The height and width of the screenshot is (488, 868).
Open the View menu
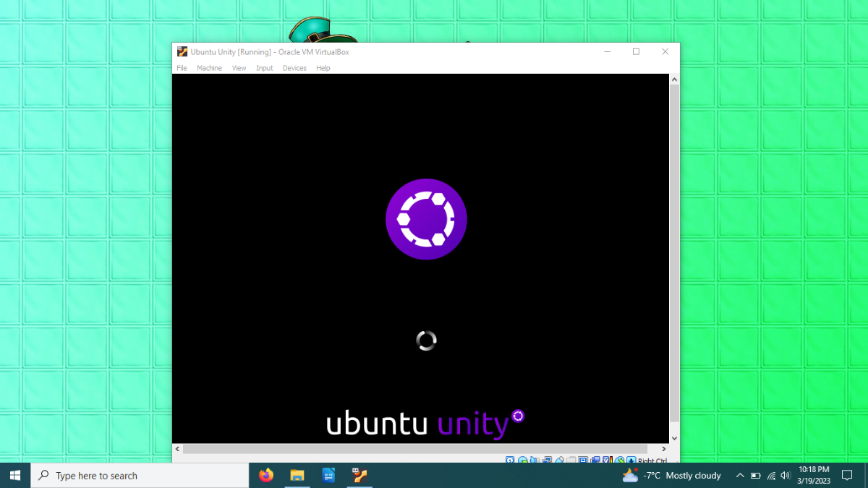point(239,68)
